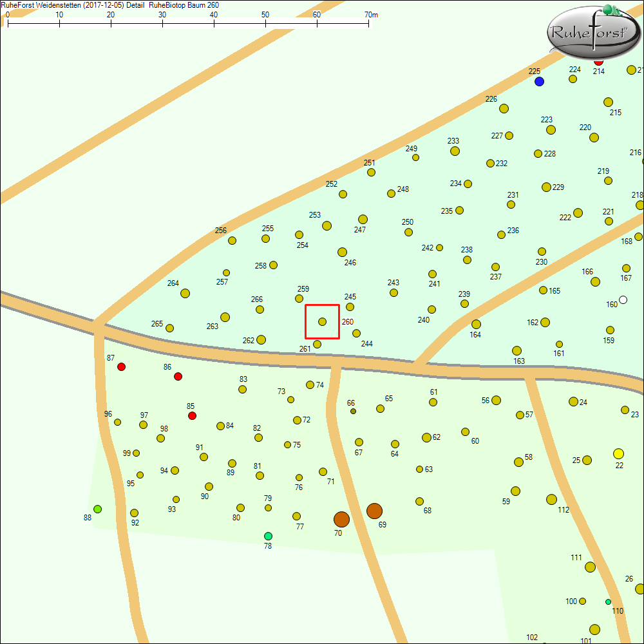Click the white tree marker 160
Image resolution: width=644 pixels, height=644 pixels.
point(622,299)
